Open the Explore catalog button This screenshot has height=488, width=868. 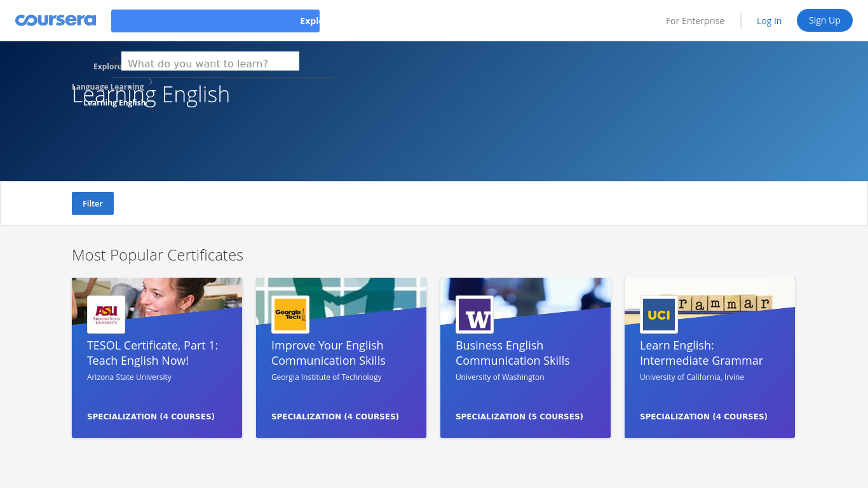(x=215, y=20)
